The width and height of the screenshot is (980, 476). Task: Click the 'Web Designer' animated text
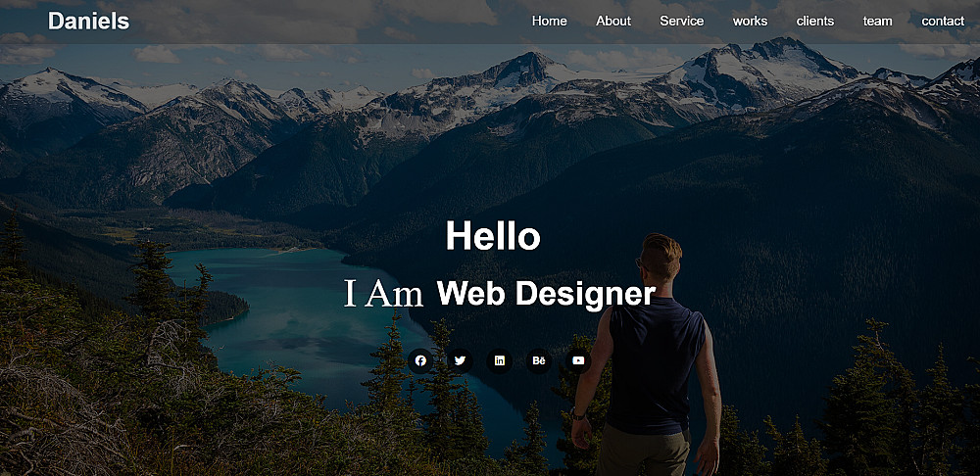coord(546,294)
